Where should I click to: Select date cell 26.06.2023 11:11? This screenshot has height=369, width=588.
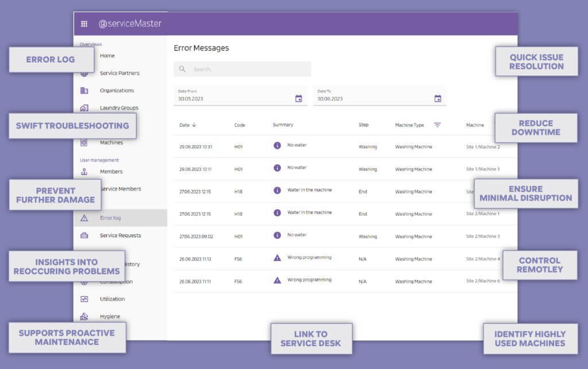pos(195,281)
